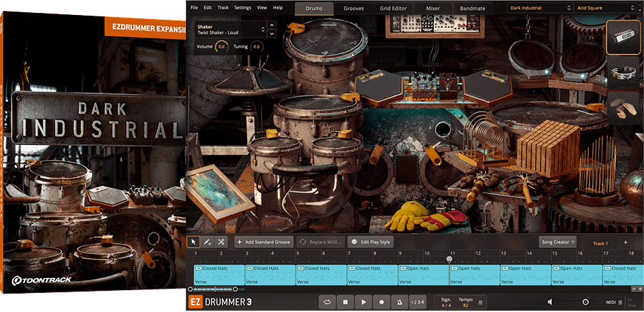Image resolution: width=644 pixels, height=312 pixels.
Task: Click the speaker volume icon
Action: tap(550, 302)
